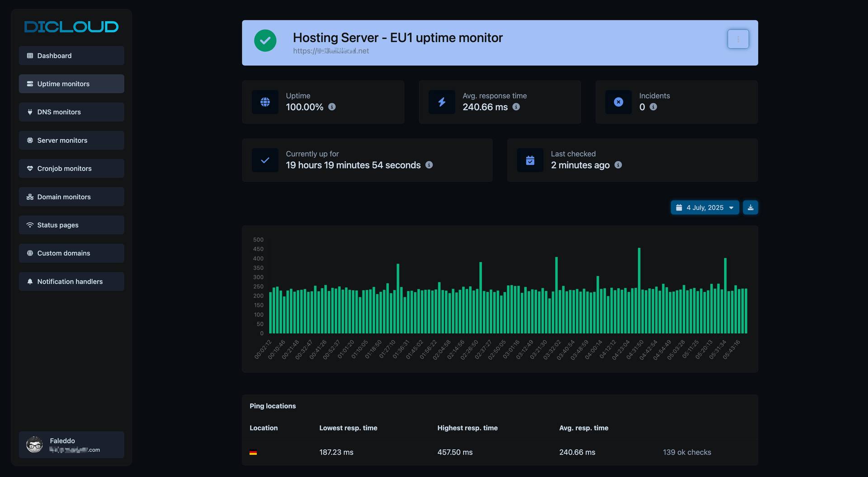
Task: Click the DICLOUD logo
Action: (71, 27)
